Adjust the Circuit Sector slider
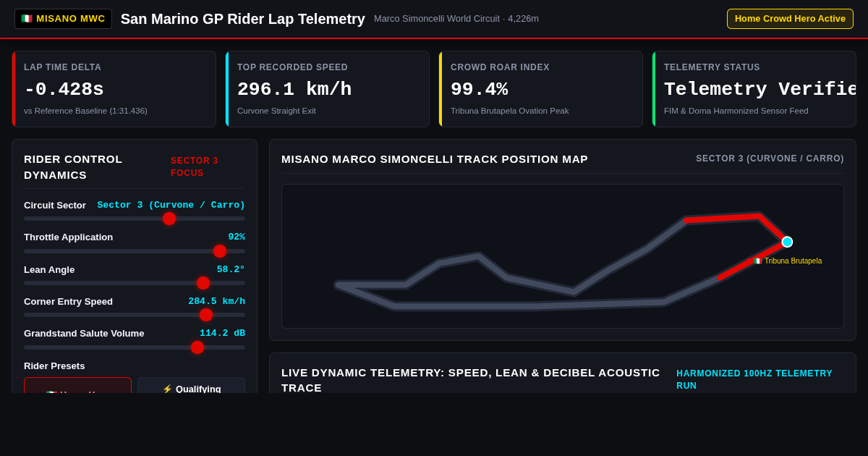 (135, 219)
